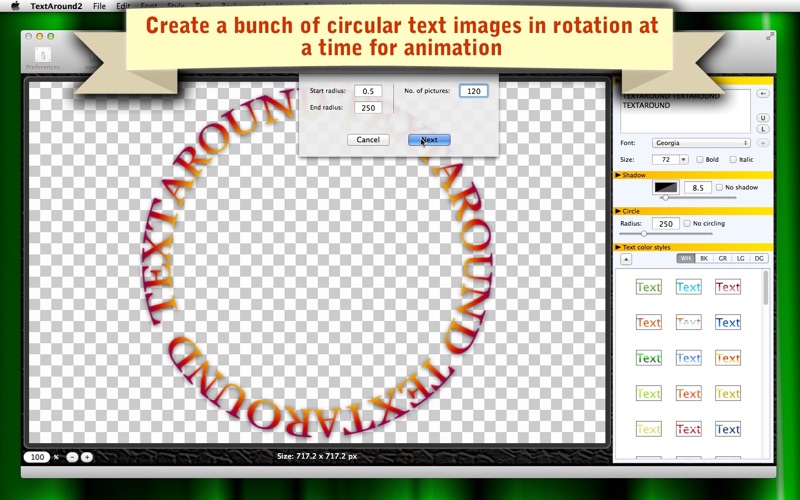Apply the dark red Text style in first row
This screenshot has height=500, width=800.
tap(728, 287)
